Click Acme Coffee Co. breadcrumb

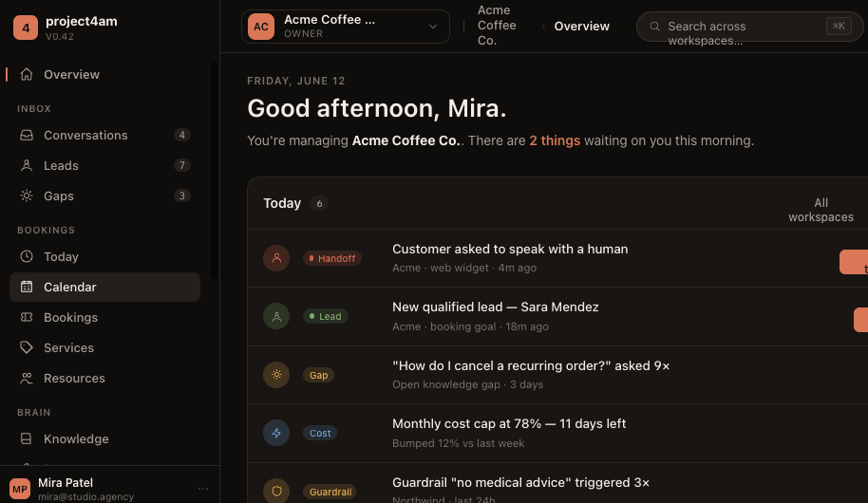(497, 26)
